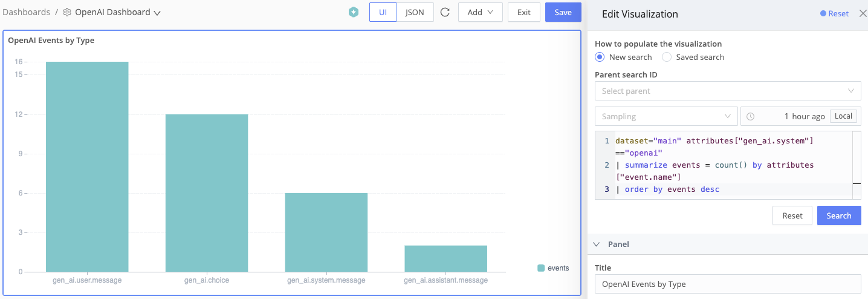The width and height of the screenshot is (868, 299).
Task: Click the gen_ai.system.message bar
Action: 326,232
